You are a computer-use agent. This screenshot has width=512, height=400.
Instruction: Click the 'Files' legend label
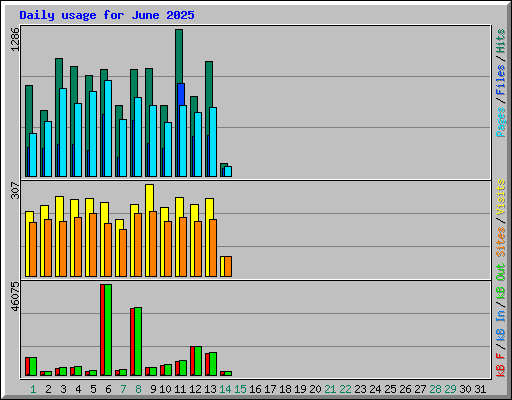[501, 80]
